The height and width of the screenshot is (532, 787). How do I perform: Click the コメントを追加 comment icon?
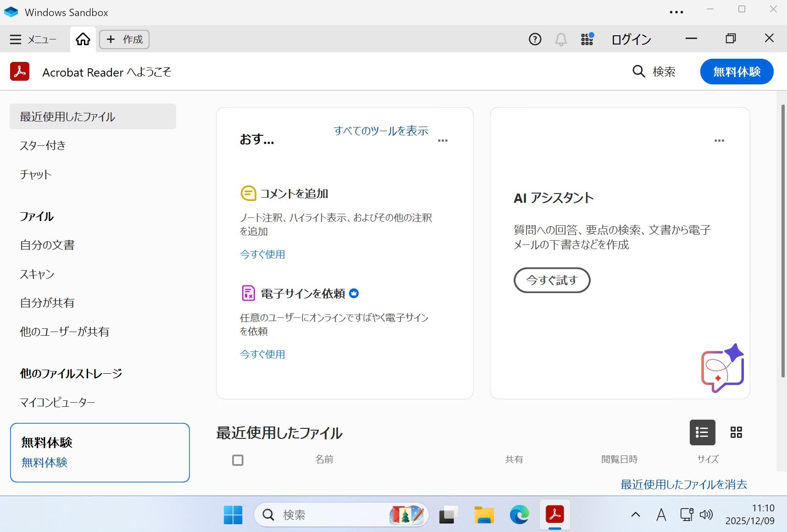248,193
